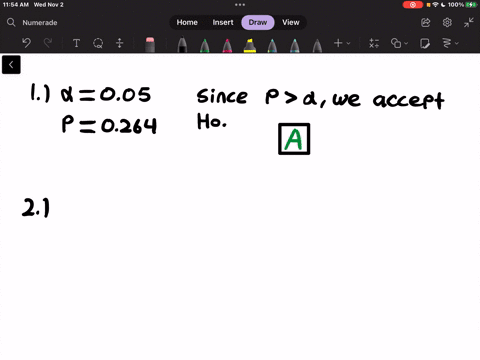Tap the Wi-Fi status icon
The width and height of the screenshot is (480, 360).
pyautogui.click(x=435, y=5)
